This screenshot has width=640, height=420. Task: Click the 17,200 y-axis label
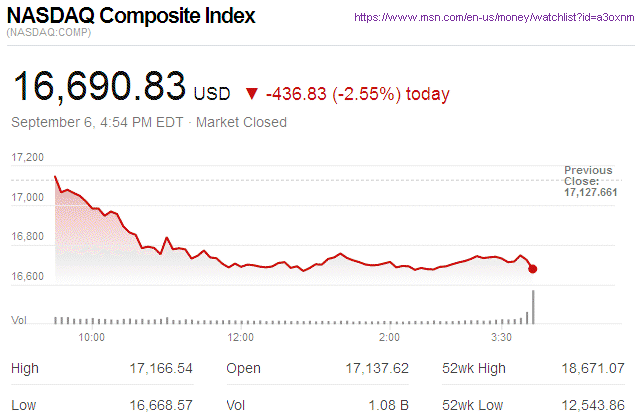point(28,158)
